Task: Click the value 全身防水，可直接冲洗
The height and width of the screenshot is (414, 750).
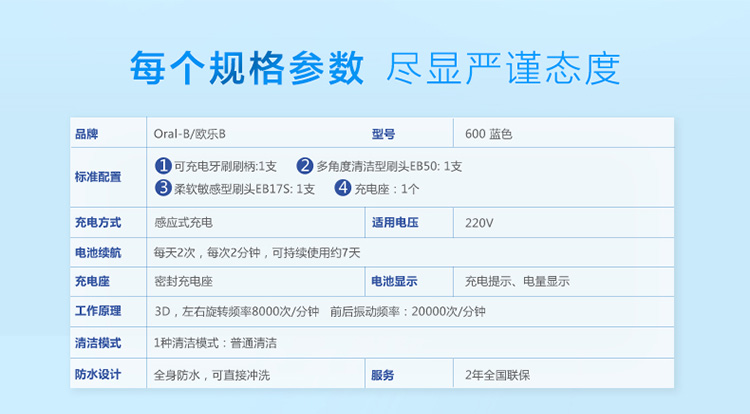Action: (x=212, y=375)
